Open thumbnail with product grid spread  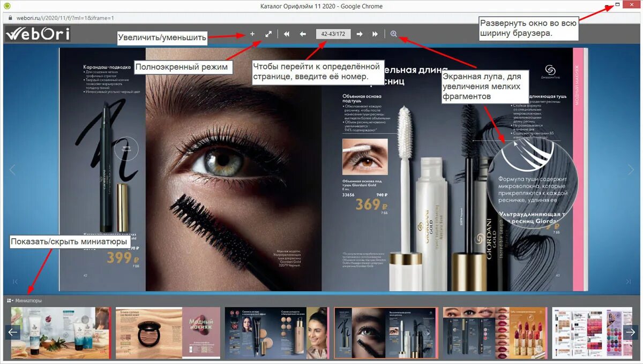[x=592, y=332]
